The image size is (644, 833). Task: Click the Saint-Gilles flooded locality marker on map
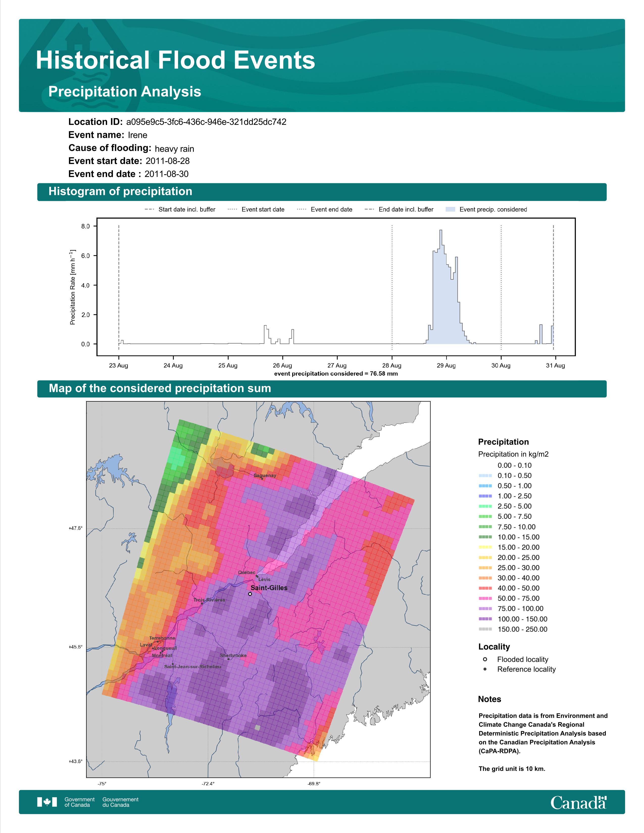coord(250,594)
